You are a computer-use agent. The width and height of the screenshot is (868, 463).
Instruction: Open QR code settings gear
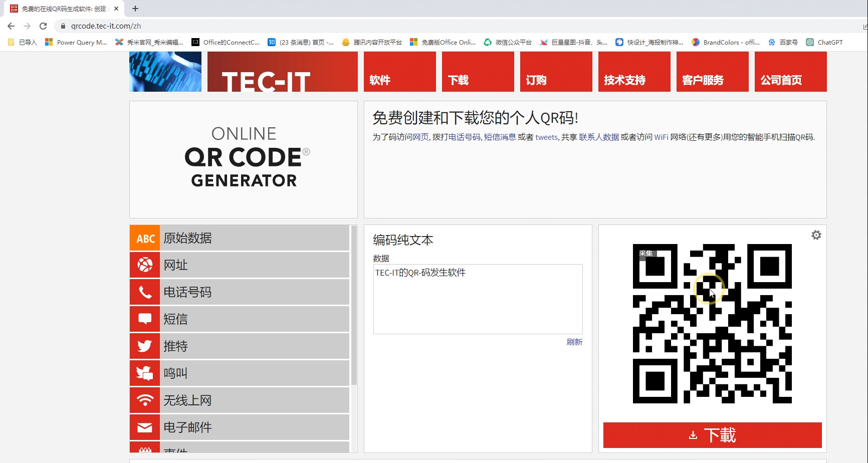pos(816,235)
